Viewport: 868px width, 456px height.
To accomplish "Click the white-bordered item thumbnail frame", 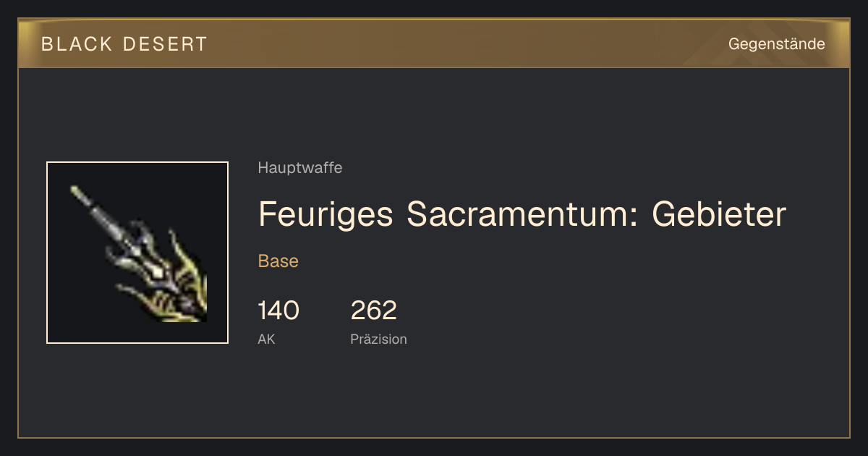I will coord(137,253).
